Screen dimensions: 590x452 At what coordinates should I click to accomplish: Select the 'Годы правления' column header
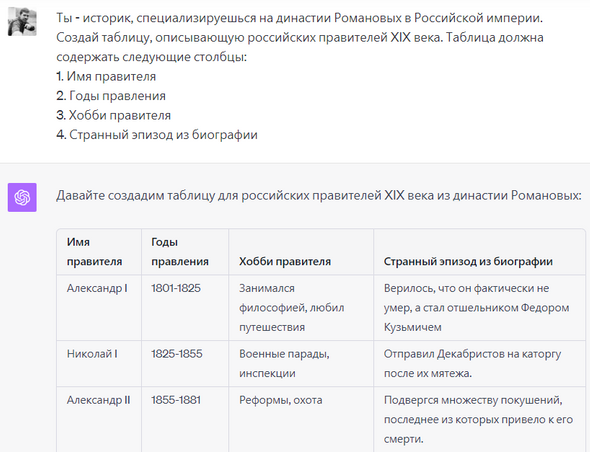pos(185,252)
